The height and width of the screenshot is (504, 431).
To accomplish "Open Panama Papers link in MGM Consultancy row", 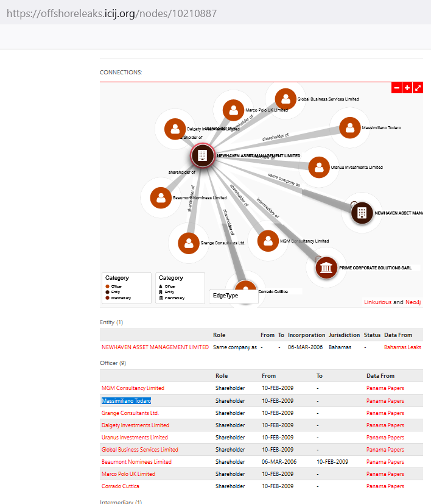I will pos(385,388).
